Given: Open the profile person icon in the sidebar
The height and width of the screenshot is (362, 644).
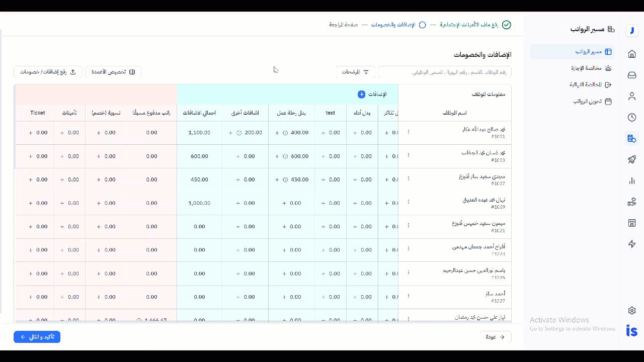Looking at the screenshot, I should click(x=632, y=96).
